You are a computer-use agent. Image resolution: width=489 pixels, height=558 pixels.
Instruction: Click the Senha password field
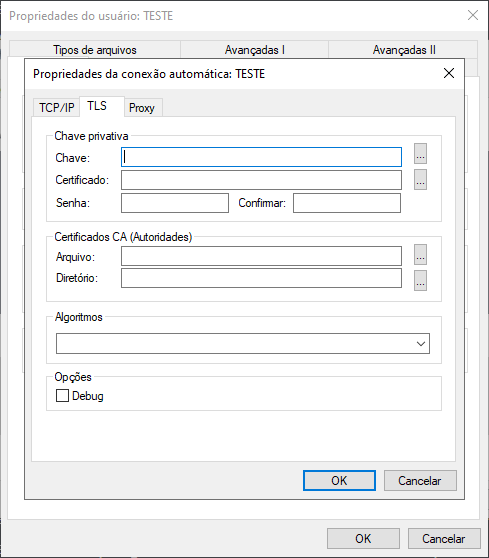tap(175, 203)
